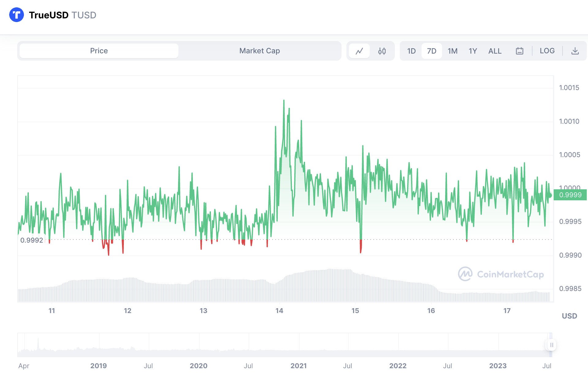The height and width of the screenshot is (378, 588).
Task: Click the current price endpoint dot
Action: [x=550, y=195]
